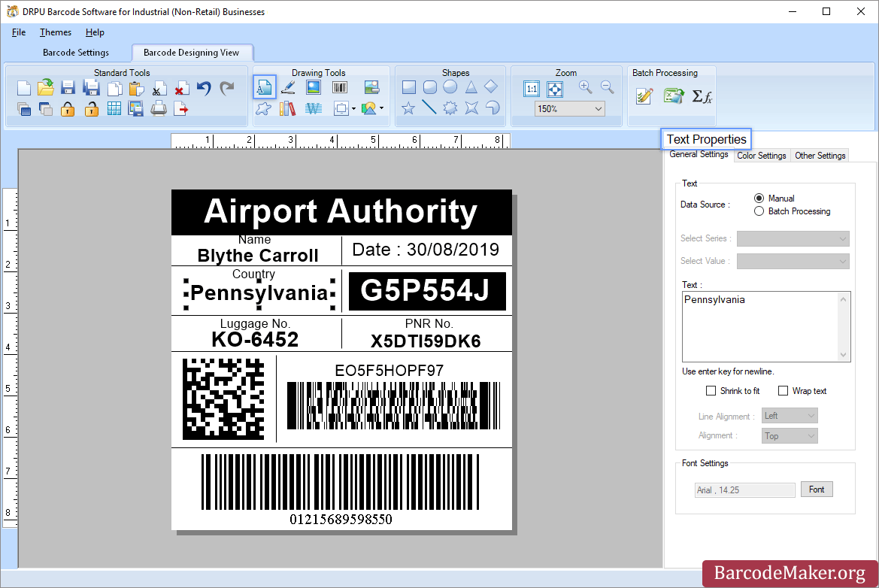Select the Airport Authority header text
Viewport: 879px width, 588px height.
click(341, 212)
